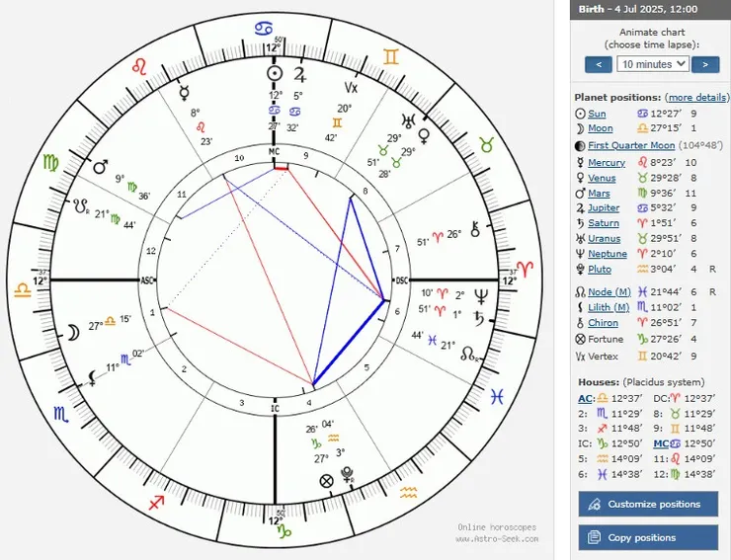Click the blue Scorpio zodiac sign on wheel
Image resolution: width=731 pixels, height=560 pixels.
[61, 414]
